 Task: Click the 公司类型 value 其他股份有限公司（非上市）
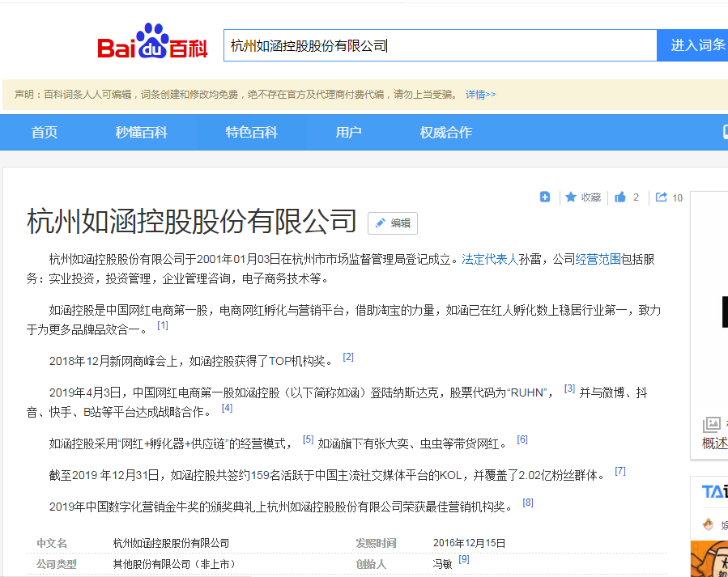click(174, 564)
